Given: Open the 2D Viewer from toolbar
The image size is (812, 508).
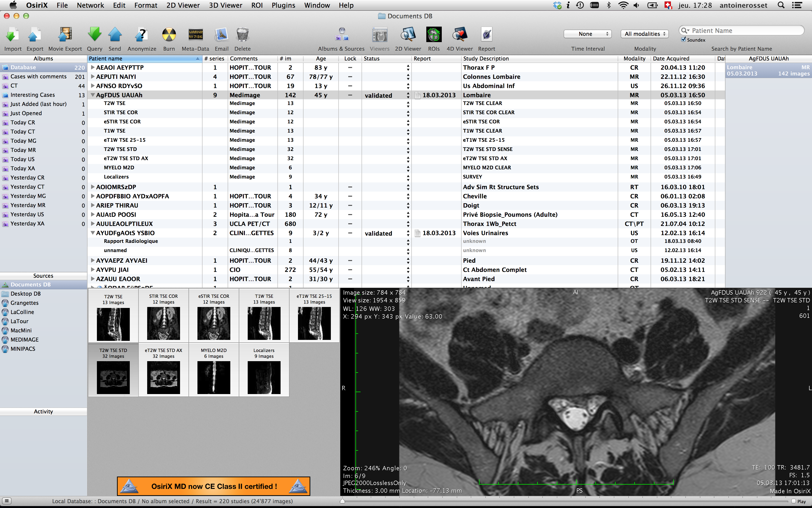Looking at the screenshot, I should coord(408,35).
